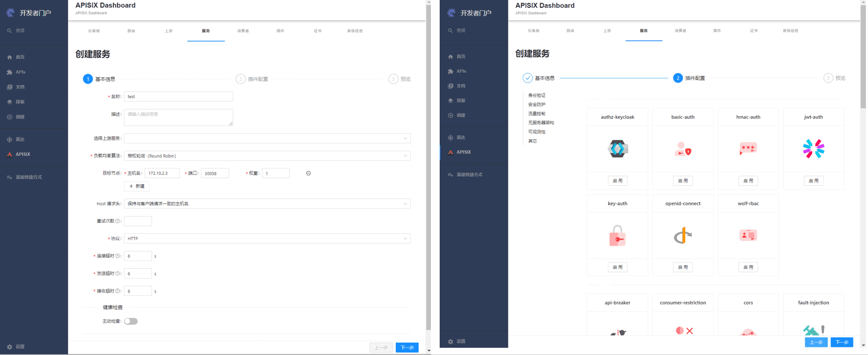Switch to 插件 tab in right window
868x355 pixels.
point(717,31)
